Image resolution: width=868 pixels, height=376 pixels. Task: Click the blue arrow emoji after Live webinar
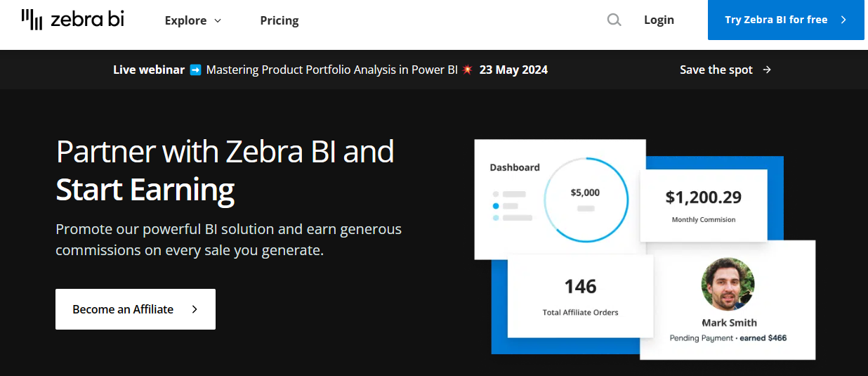[x=196, y=70]
